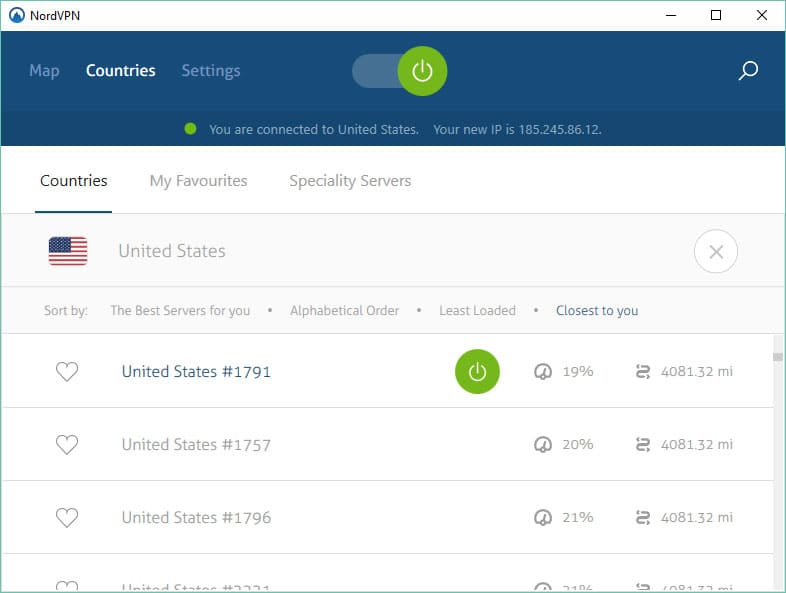Sort servers by Least Loaded
Screen dimensions: 786x593
click(x=477, y=310)
